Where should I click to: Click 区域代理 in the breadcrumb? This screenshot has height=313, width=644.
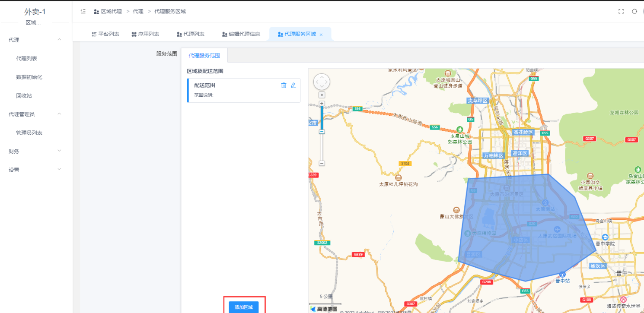pyautogui.click(x=112, y=11)
